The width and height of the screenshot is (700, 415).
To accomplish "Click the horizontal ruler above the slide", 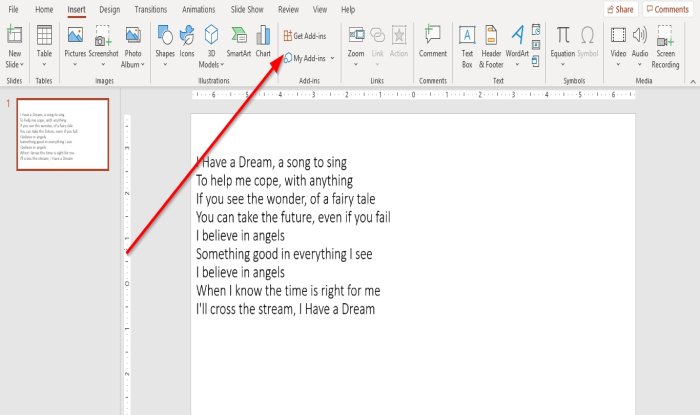I will 413,95.
